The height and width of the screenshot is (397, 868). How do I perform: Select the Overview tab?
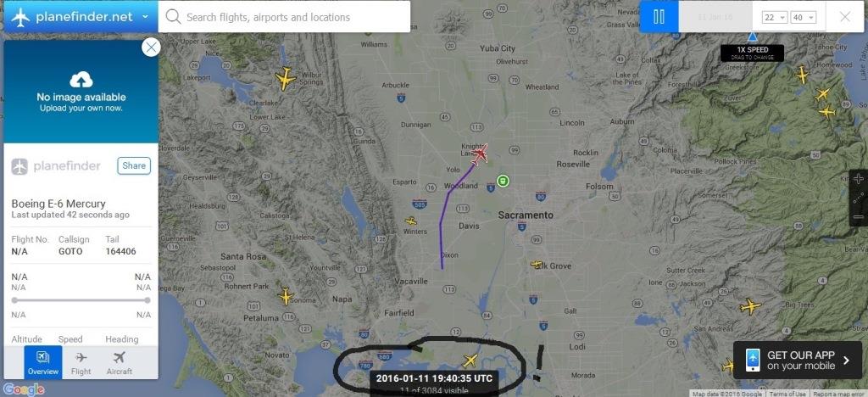point(43,363)
